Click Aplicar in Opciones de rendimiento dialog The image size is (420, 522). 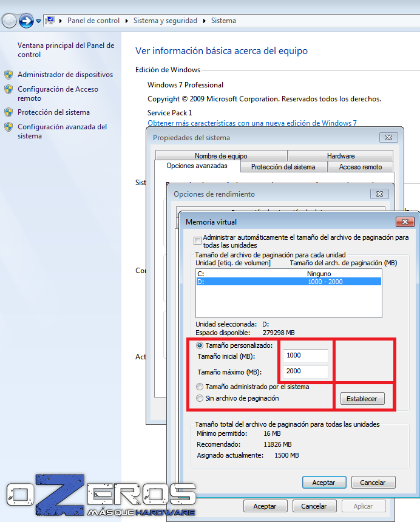[x=364, y=506]
